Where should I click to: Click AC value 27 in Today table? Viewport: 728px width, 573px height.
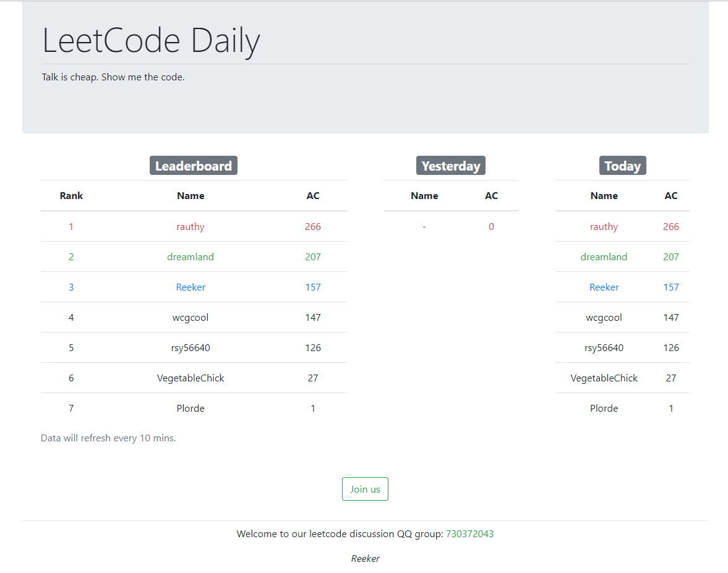pyautogui.click(x=671, y=378)
